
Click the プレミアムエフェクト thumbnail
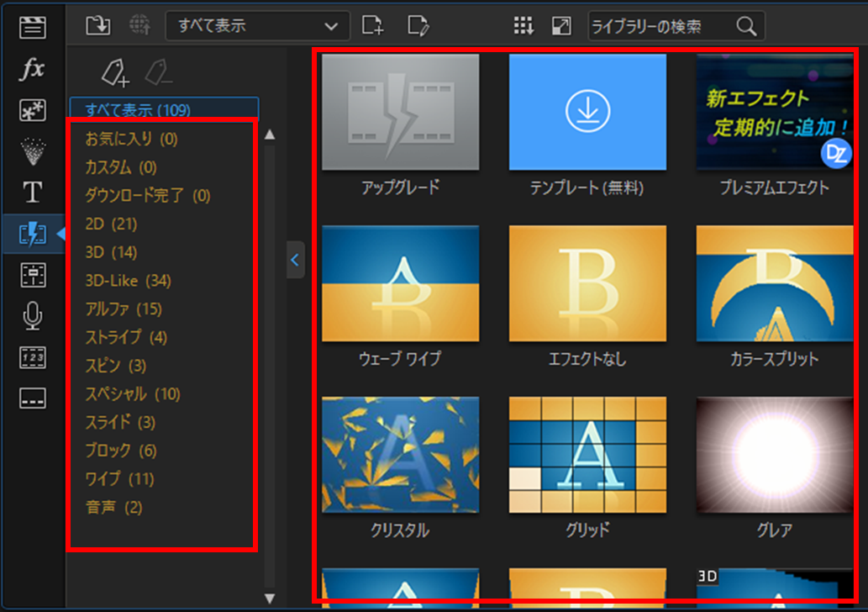pyautogui.click(x=775, y=112)
